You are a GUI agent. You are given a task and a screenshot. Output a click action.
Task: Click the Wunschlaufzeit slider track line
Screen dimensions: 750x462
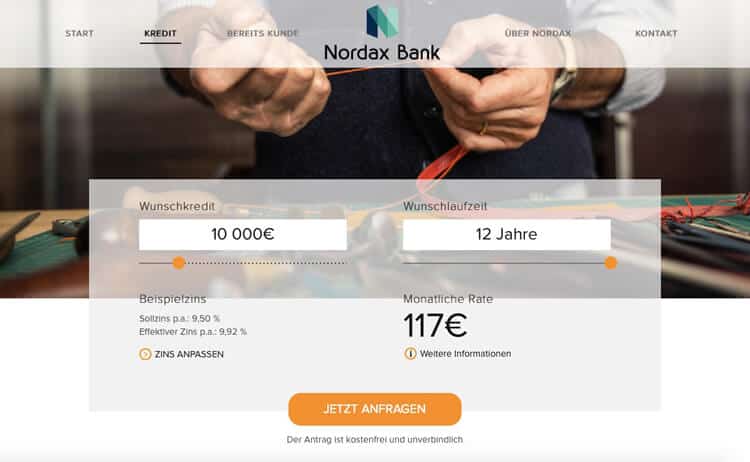[503, 263]
